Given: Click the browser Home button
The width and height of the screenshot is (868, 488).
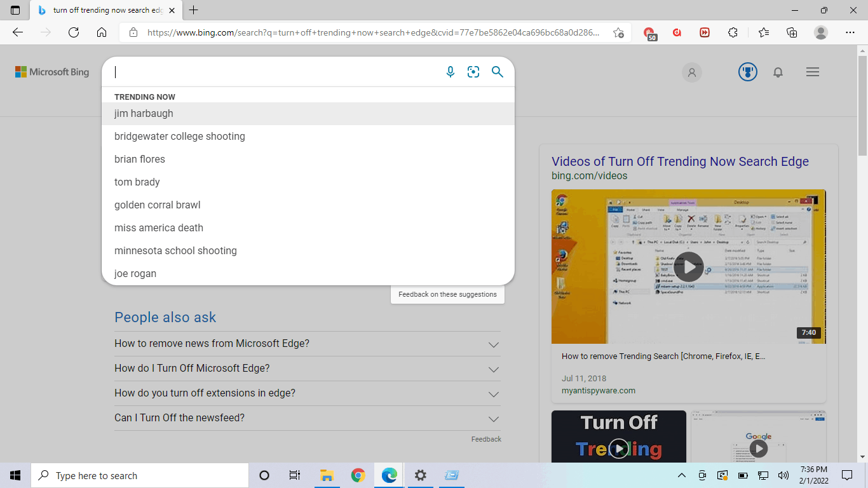Looking at the screenshot, I should pos(102,32).
